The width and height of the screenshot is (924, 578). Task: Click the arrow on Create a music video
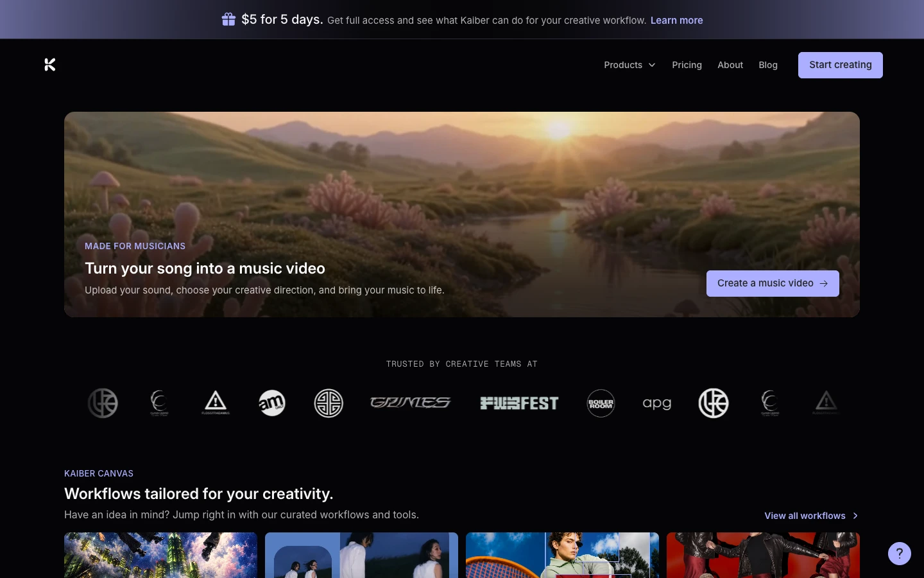point(824,283)
